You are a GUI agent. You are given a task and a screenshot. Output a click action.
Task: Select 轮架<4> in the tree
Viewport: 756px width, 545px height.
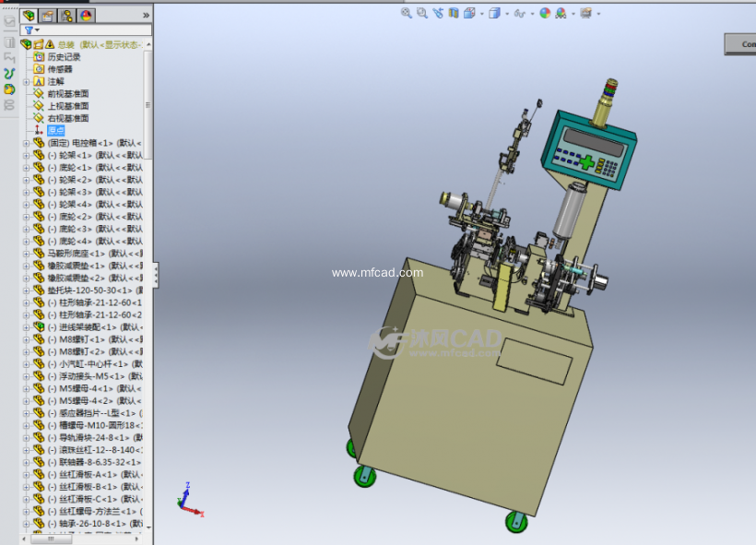pos(95,204)
